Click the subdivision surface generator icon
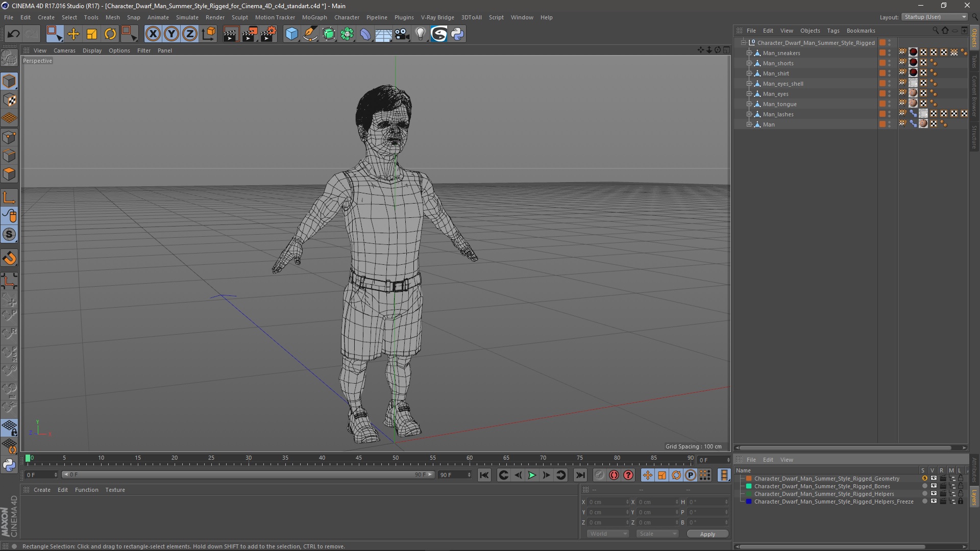980x551 pixels. pos(329,34)
